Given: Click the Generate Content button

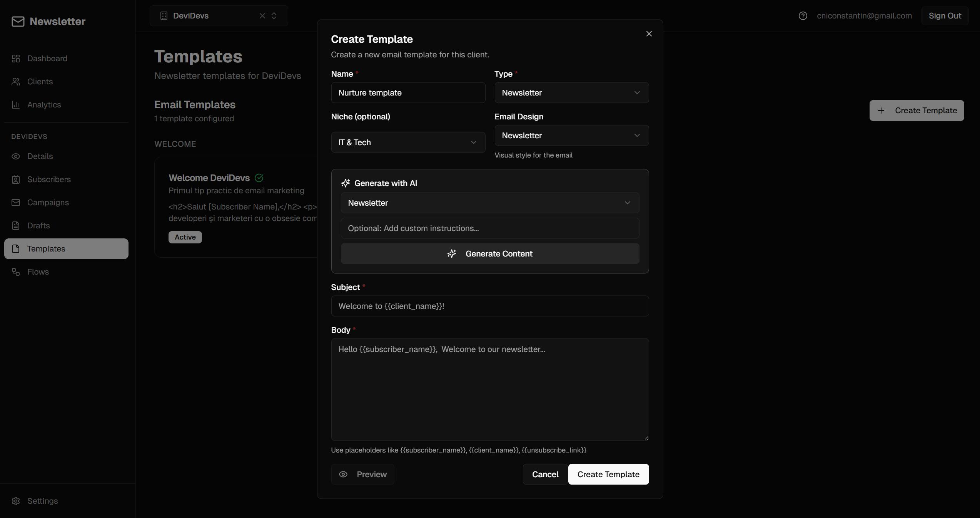Looking at the screenshot, I should [489, 253].
